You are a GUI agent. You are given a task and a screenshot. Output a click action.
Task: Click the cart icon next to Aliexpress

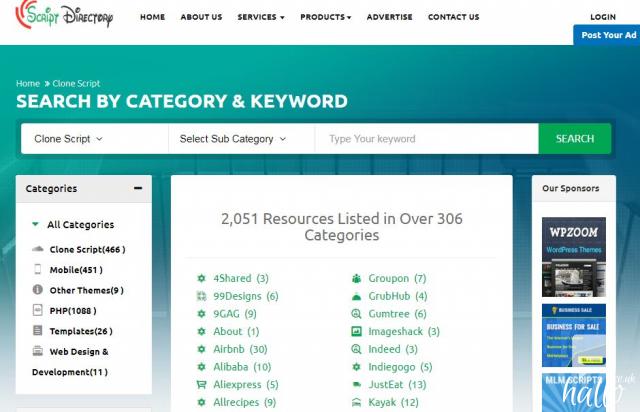(x=202, y=385)
